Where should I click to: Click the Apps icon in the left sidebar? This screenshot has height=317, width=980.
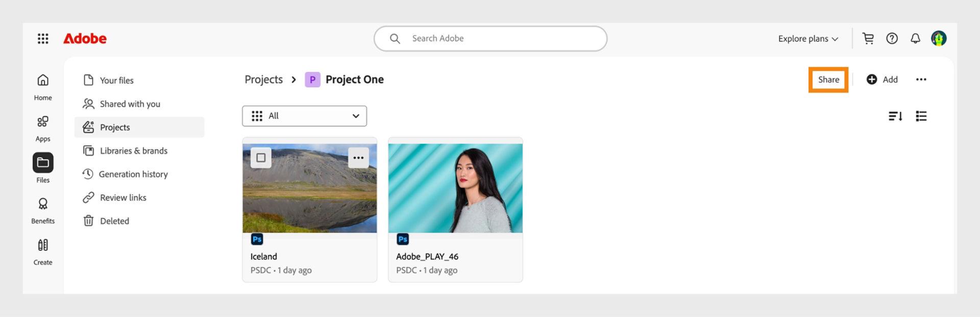[43, 127]
